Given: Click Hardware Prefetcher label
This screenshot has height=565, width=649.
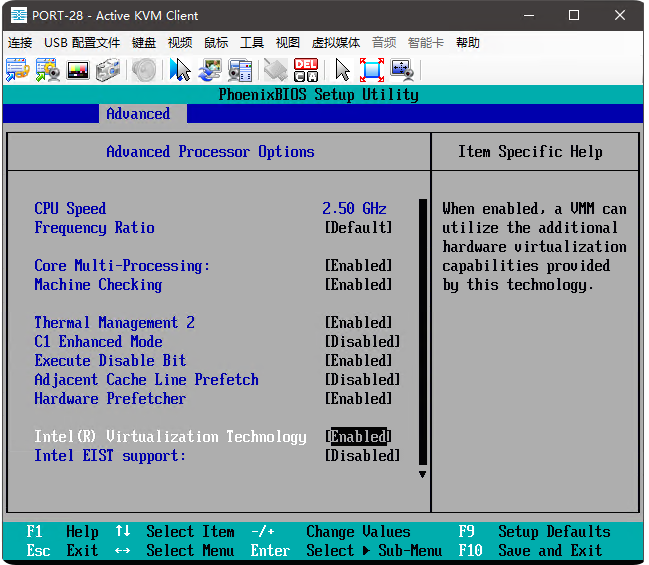Looking at the screenshot, I should coord(110,399).
